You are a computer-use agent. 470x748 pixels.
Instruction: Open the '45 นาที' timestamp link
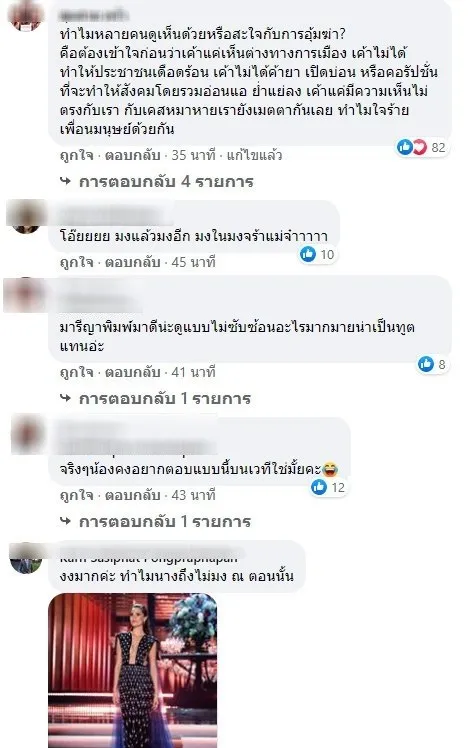[x=193, y=262]
